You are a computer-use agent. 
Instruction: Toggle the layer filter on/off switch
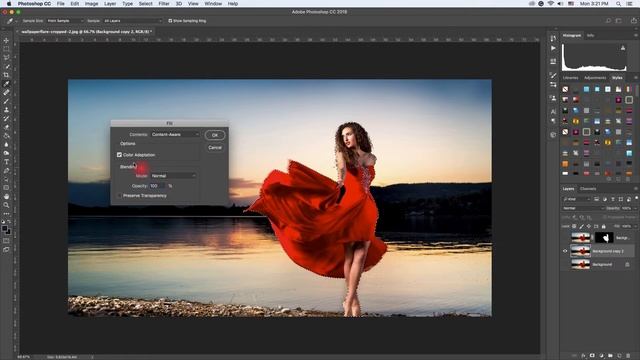[636, 199]
